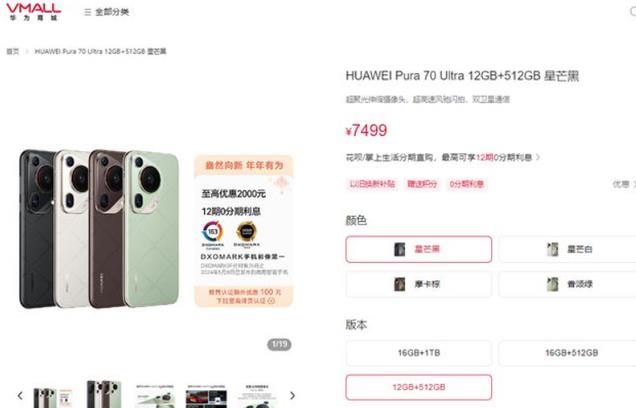636x408 pixels.
Task: Select 星芒黑 color option
Action: click(x=419, y=249)
